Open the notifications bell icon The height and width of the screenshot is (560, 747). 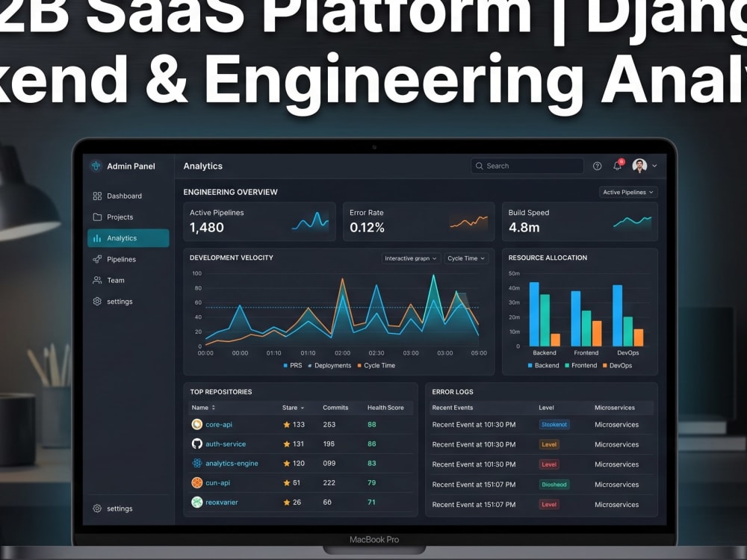click(x=618, y=165)
